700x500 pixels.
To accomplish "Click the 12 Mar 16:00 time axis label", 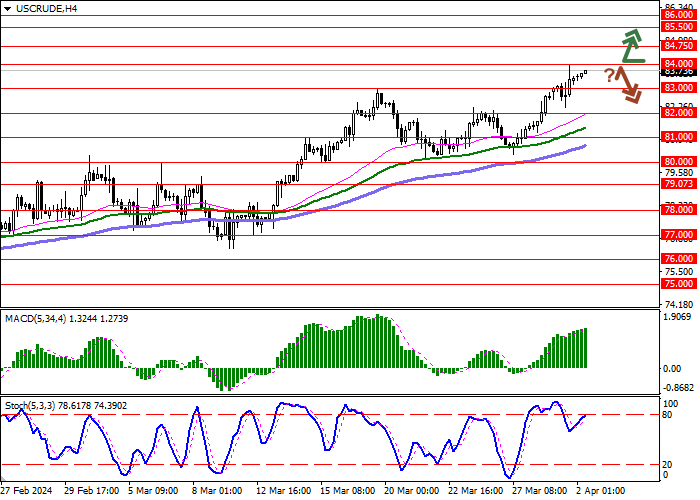I will 284,491.
